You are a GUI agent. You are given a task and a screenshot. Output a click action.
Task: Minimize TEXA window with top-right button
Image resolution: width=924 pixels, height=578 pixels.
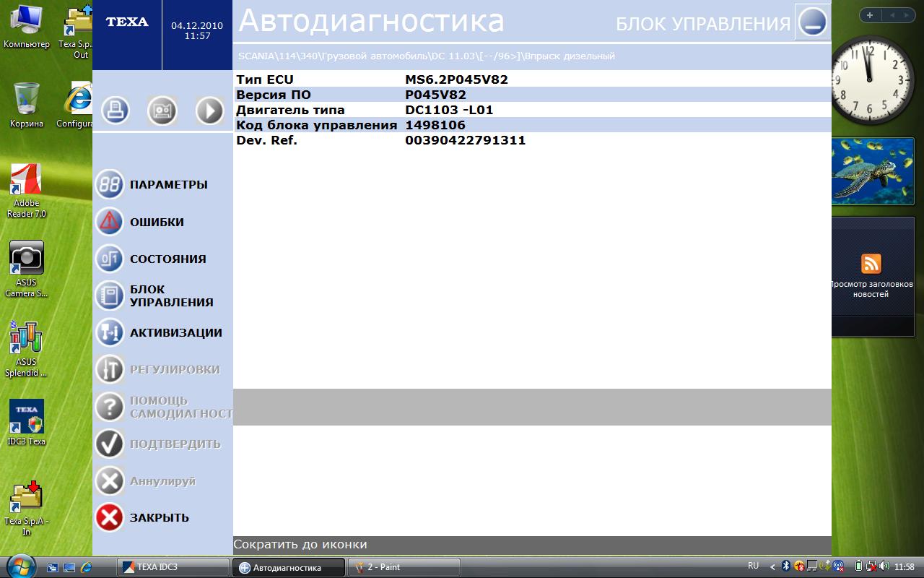pos(813,22)
